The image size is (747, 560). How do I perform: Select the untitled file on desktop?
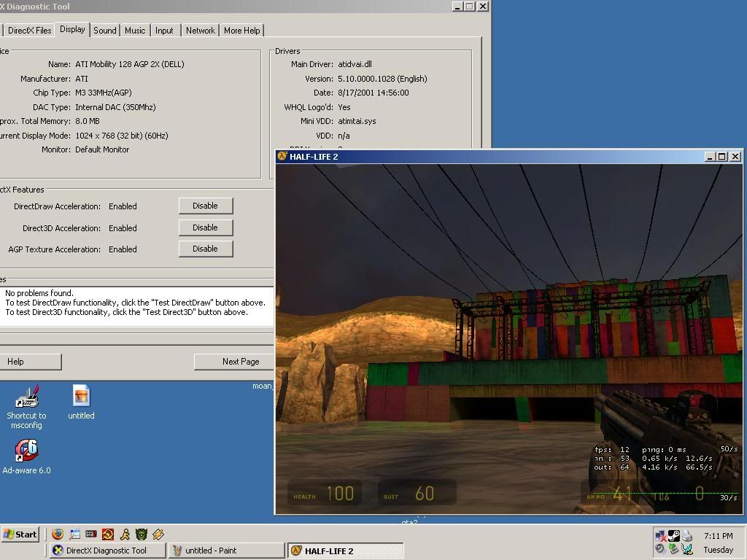coord(81,402)
